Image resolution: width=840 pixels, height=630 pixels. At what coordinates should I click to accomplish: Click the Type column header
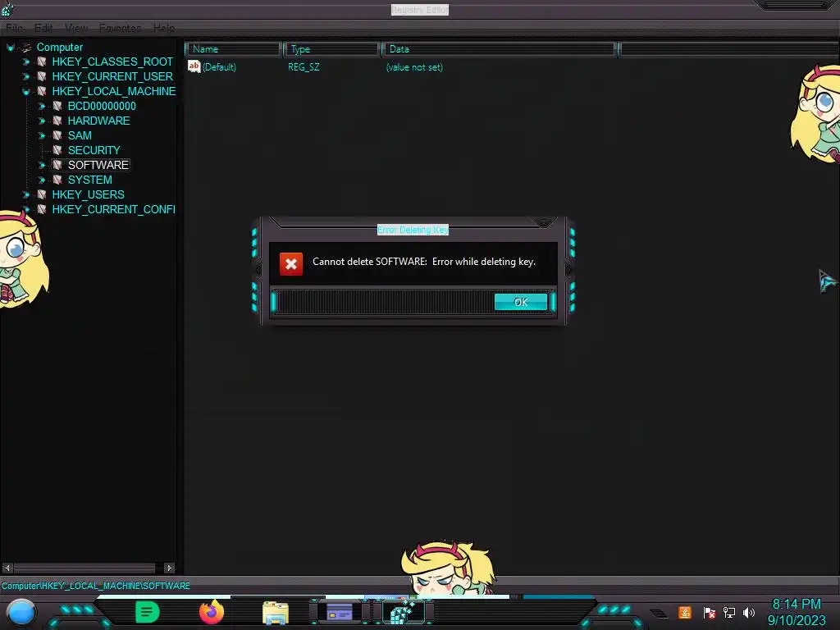(x=331, y=49)
